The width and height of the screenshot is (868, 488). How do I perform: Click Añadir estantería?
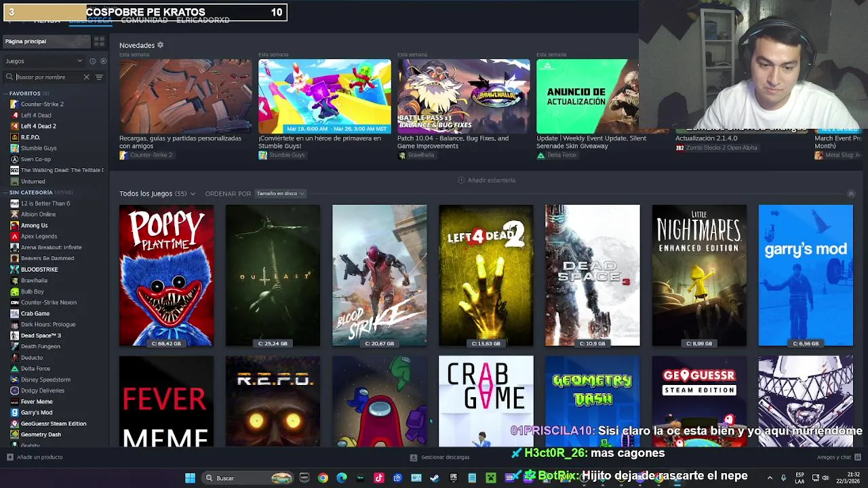tap(486, 180)
